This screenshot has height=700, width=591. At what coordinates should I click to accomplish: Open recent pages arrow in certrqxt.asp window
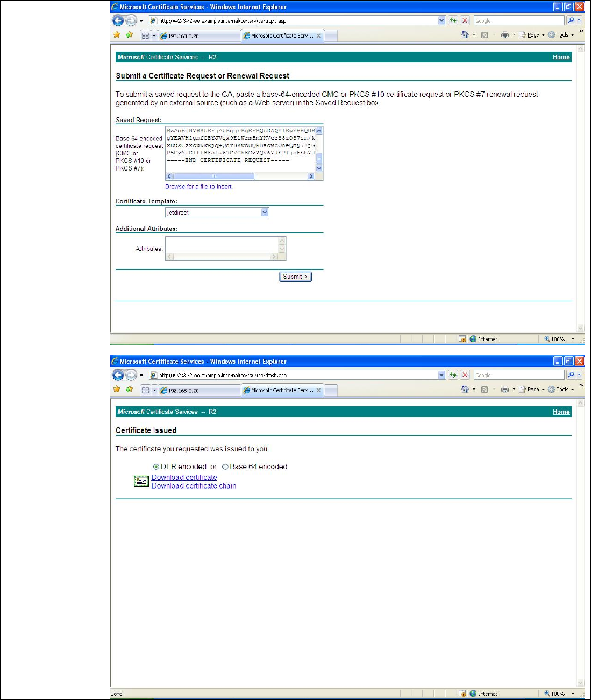click(x=141, y=21)
